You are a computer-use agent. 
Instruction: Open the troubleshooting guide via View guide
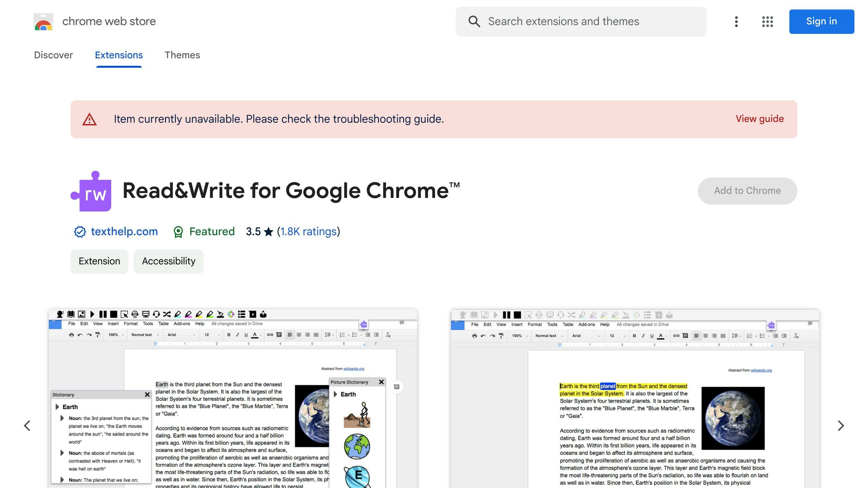(x=759, y=119)
